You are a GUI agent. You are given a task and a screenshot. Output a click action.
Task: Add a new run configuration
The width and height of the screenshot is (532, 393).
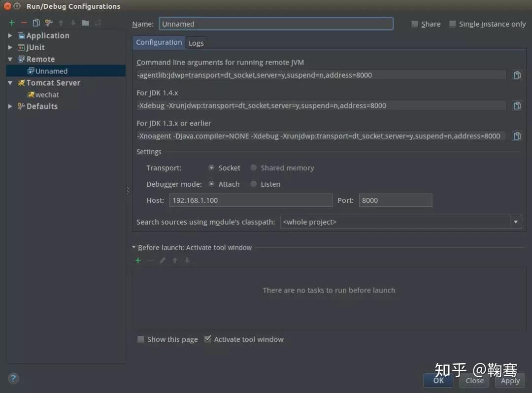pos(11,22)
